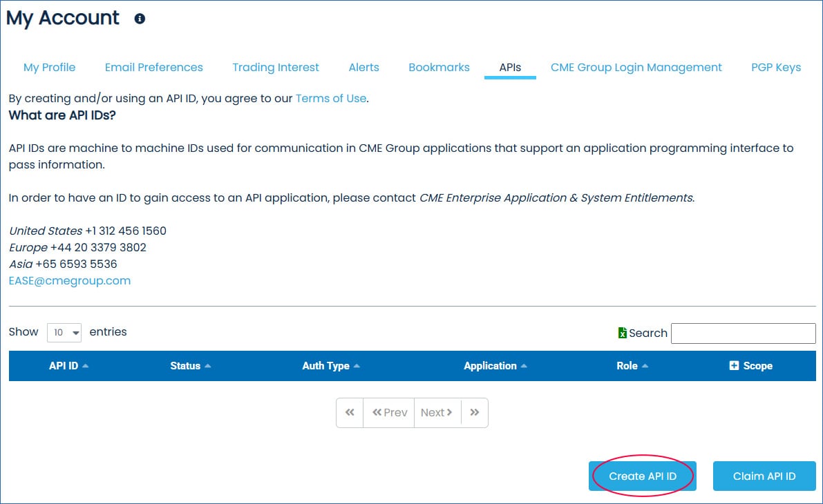Sort table by Role column
This screenshot has width=823, height=504.
coord(632,366)
